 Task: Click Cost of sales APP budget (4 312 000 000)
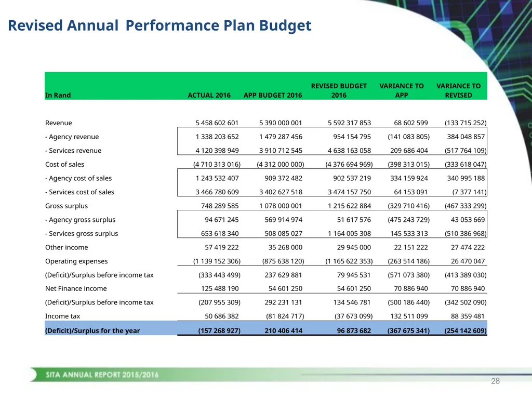tap(280, 165)
